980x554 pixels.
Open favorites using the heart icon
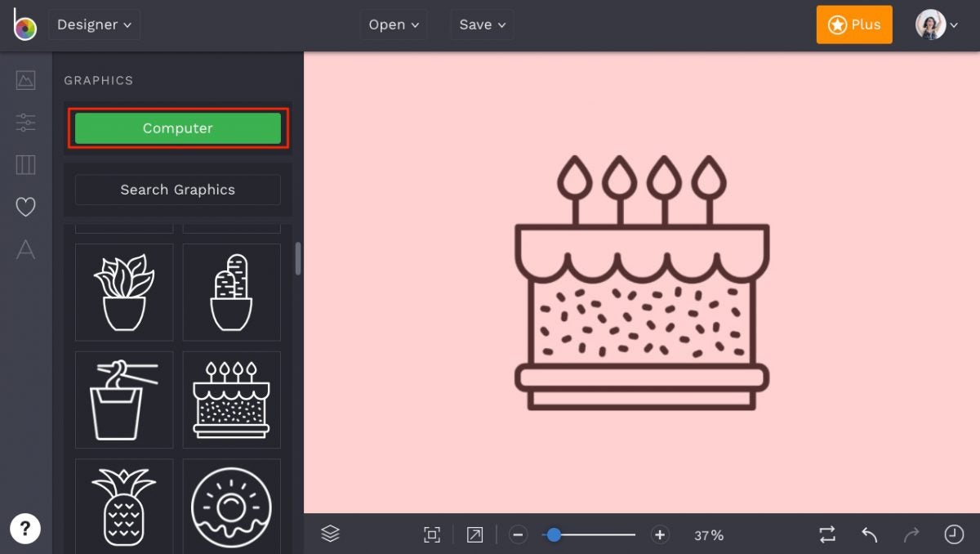[24, 207]
